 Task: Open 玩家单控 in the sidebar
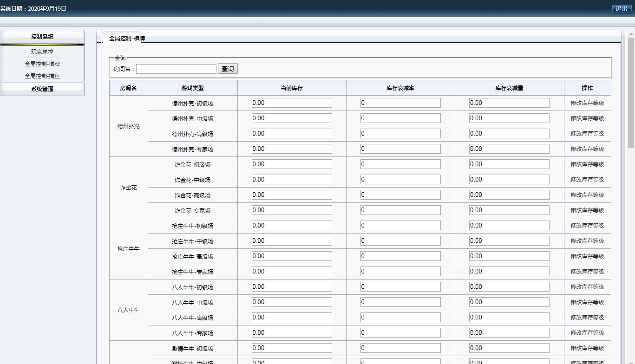pos(42,52)
